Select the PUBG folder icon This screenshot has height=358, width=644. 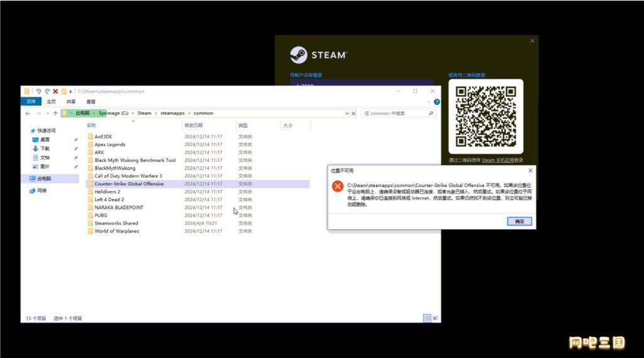pos(90,215)
